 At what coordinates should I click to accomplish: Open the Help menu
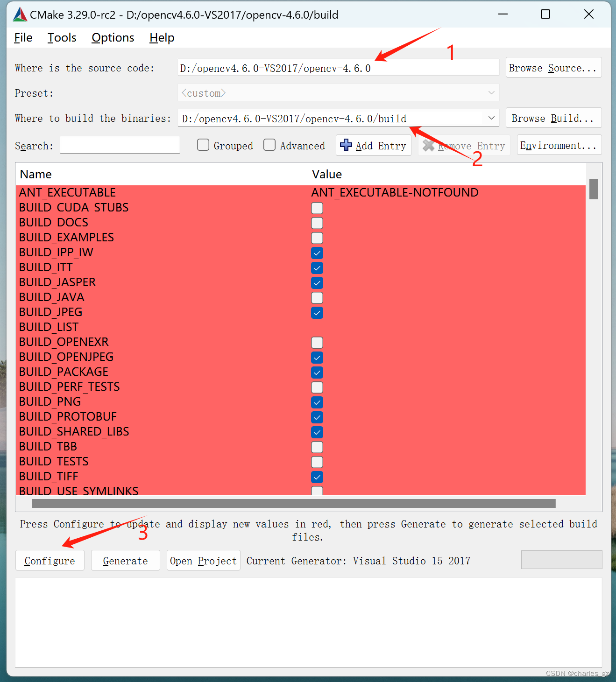(x=162, y=38)
